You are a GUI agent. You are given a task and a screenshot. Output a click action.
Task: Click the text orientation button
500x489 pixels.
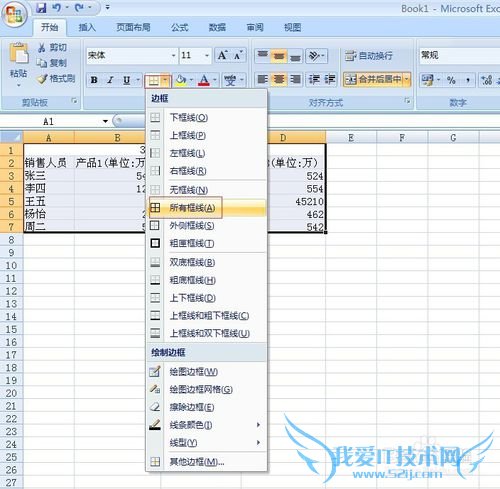[x=315, y=56]
